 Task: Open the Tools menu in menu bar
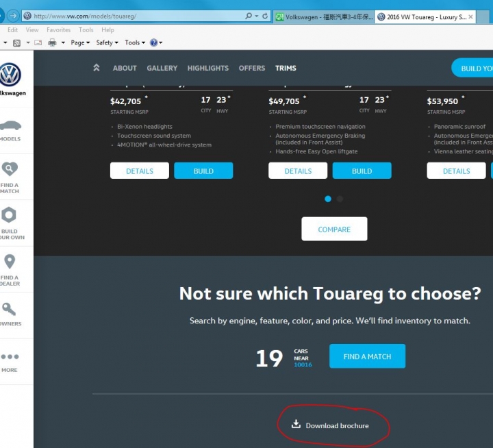(86, 30)
